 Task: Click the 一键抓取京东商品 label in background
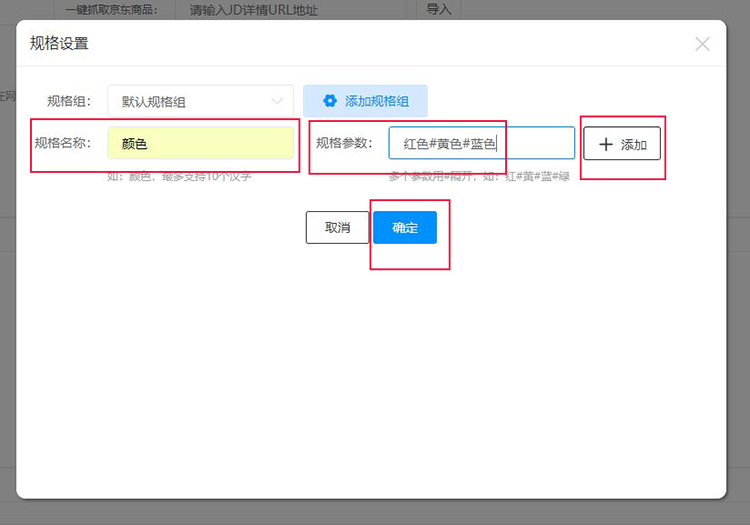111,10
